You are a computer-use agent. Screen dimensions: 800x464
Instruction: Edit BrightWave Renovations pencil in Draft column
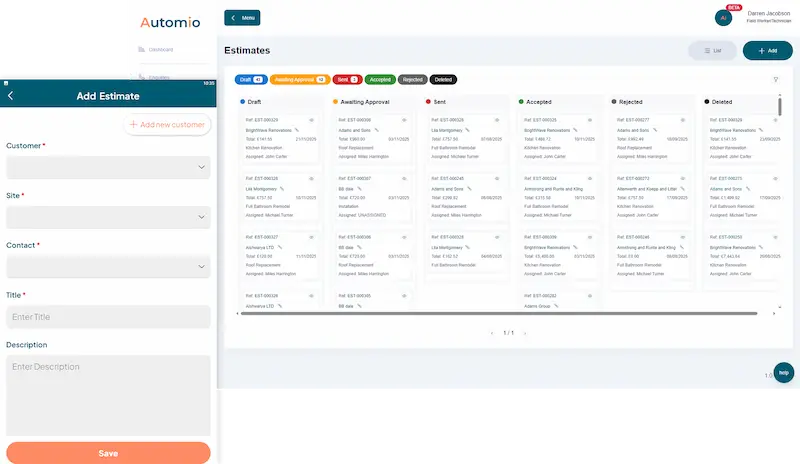(x=296, y=130)
